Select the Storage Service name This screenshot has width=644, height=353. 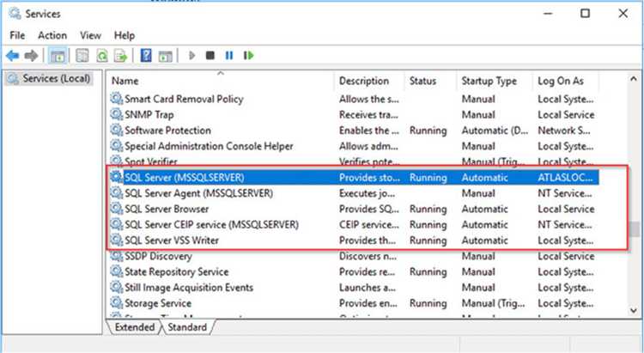pos(158,303)
